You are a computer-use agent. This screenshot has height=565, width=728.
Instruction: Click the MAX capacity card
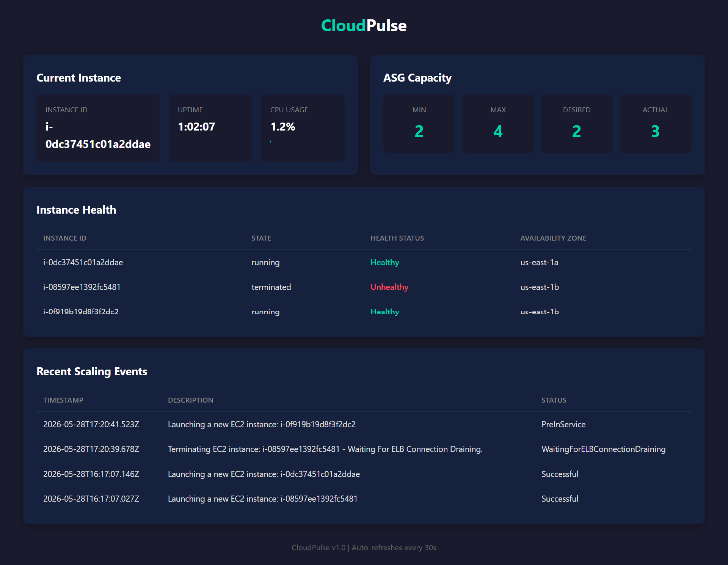[498, 124]
